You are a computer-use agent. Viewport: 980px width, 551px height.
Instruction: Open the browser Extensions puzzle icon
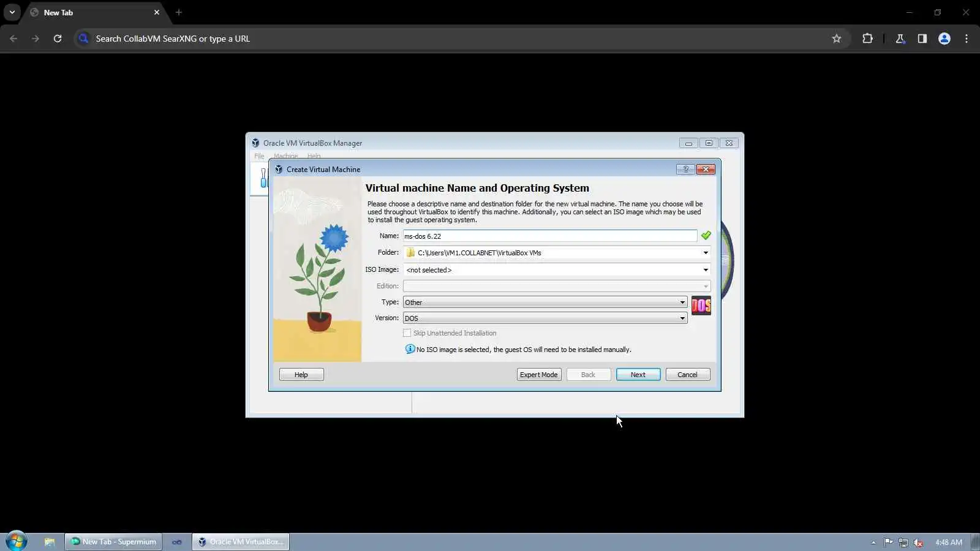[x=867, y=39]
